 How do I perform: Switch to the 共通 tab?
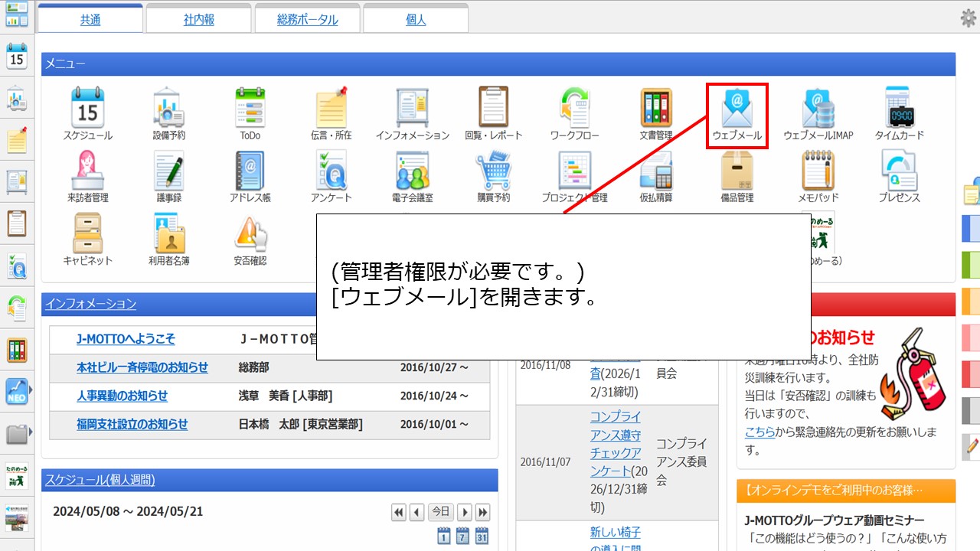[x=90, y=20]
